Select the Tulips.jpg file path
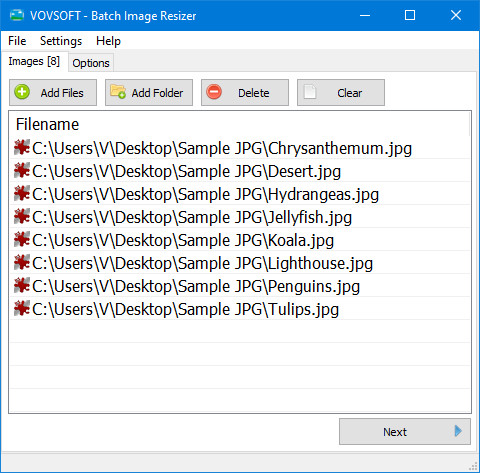 coord(186,309)
